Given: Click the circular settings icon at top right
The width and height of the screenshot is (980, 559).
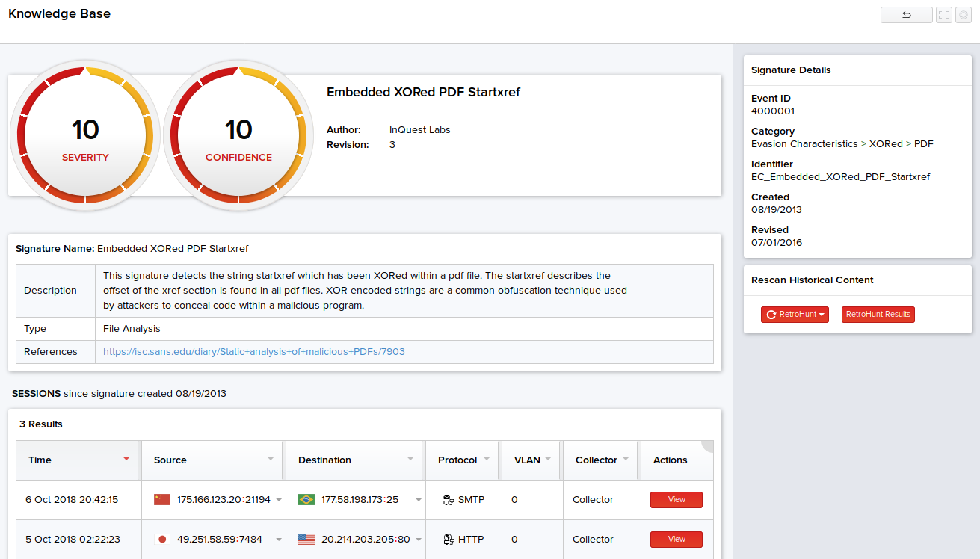Looking at the screenshot, I should point(963,15).
